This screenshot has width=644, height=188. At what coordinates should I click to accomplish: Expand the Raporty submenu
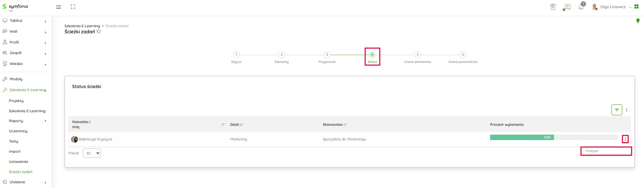(x=45, y=121)
